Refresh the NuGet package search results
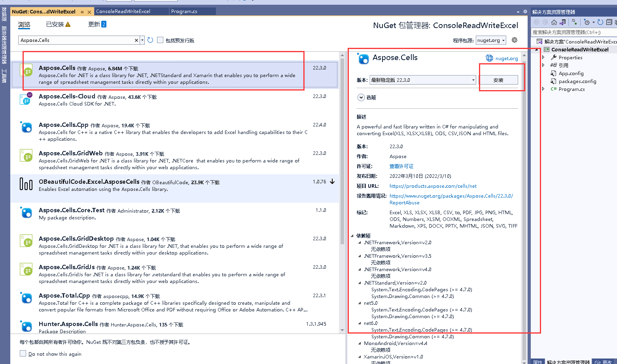Image resolution: width=617 pixels, height=364 pixels. pos(150,40)
